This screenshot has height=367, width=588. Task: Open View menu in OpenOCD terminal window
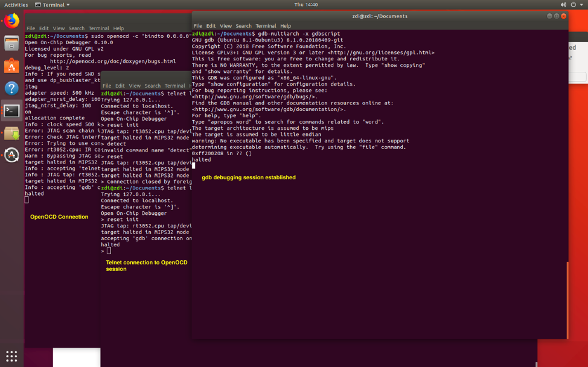(59, 28)
